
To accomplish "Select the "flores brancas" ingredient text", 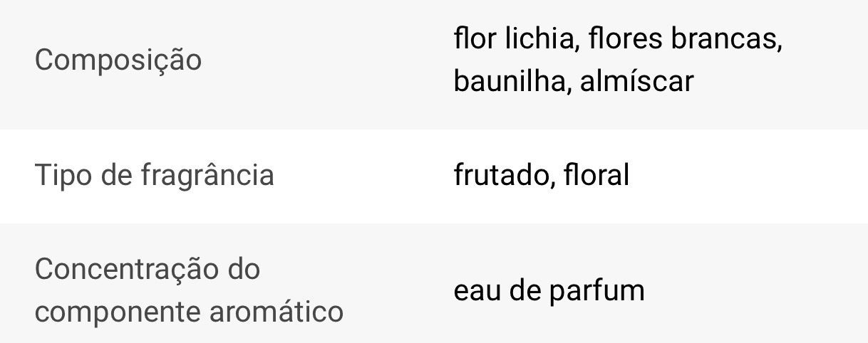I will pyautogui.click(x=684, y=38).
